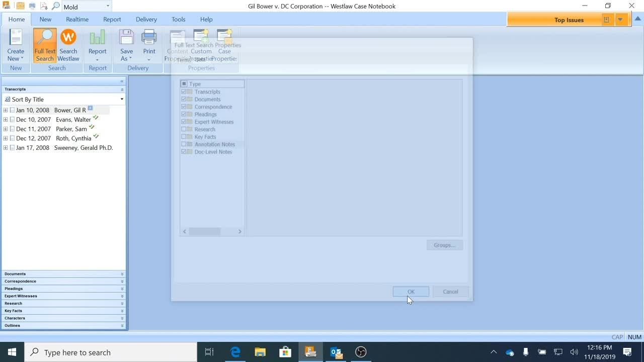Image resolution: width=644 pixels, height=362 pixels.
Task: Check the Key Facts checkbox
Action: click(184, 137)
